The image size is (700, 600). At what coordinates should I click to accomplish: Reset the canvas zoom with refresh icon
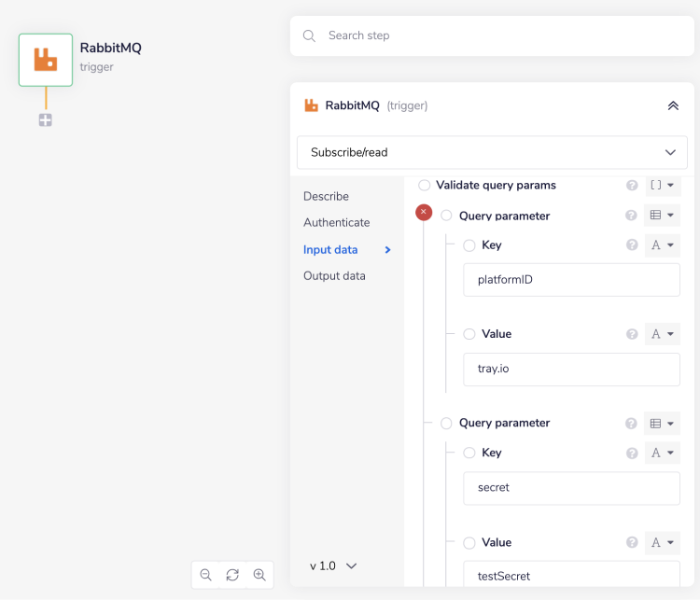(232, 575)
